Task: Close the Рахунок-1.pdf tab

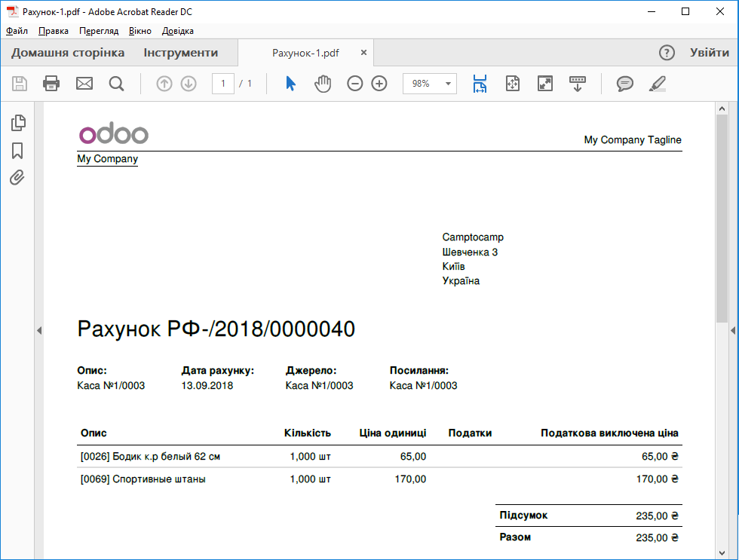Action: coord(363,52)
